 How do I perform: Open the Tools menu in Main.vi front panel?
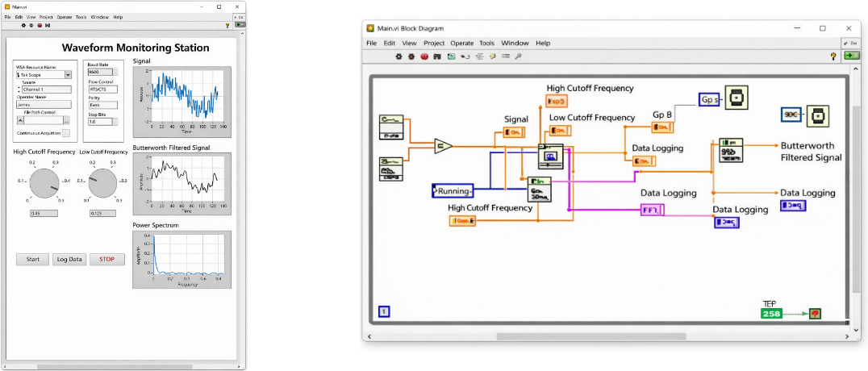(x=81, y=16)
